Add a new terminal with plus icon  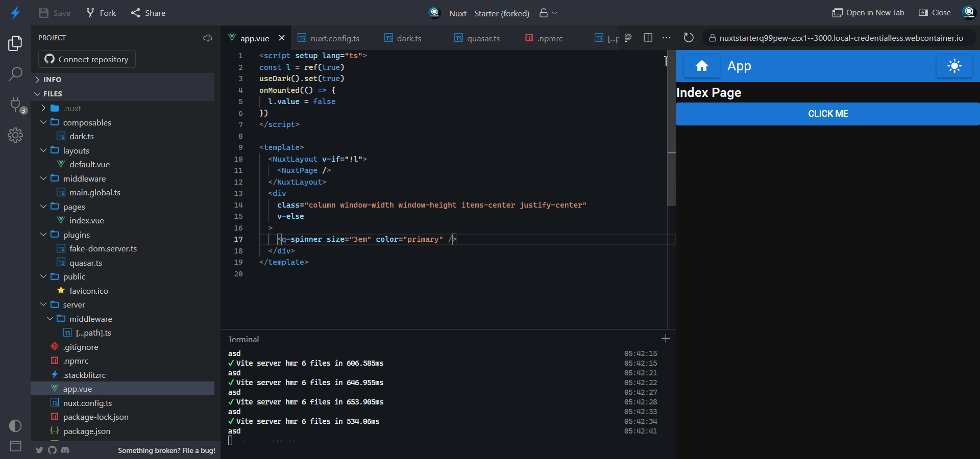coord(666,339)
